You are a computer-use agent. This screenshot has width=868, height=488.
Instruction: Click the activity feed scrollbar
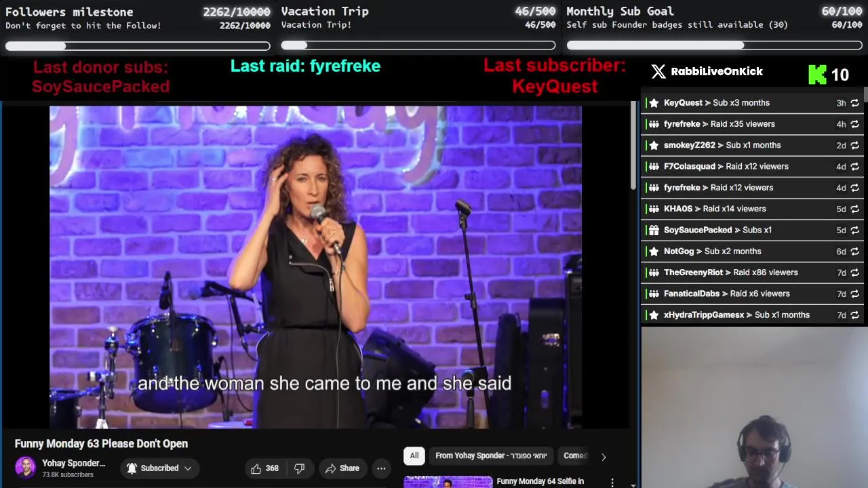click(x=865, y=95)
